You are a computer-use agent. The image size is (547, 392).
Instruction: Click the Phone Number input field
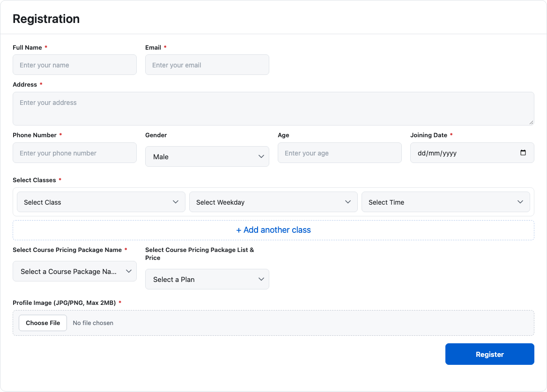click(74, 153)
